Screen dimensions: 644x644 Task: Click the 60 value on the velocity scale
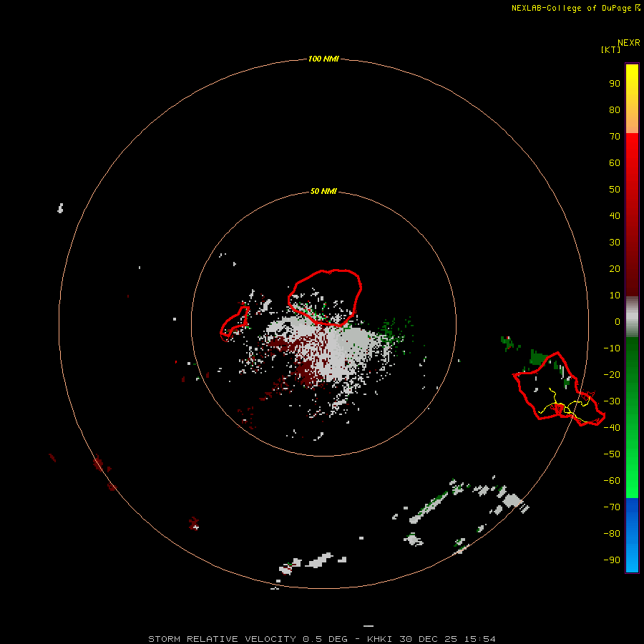click(x=615, y=162)
